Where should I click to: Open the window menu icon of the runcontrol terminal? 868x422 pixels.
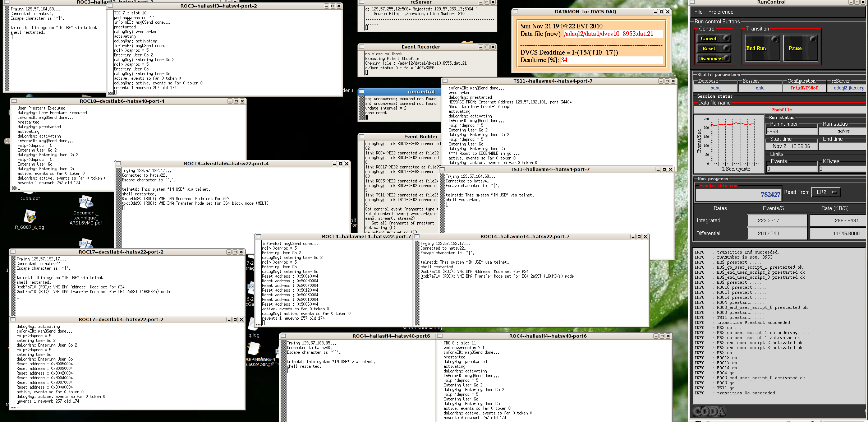[x=362, y=92]
